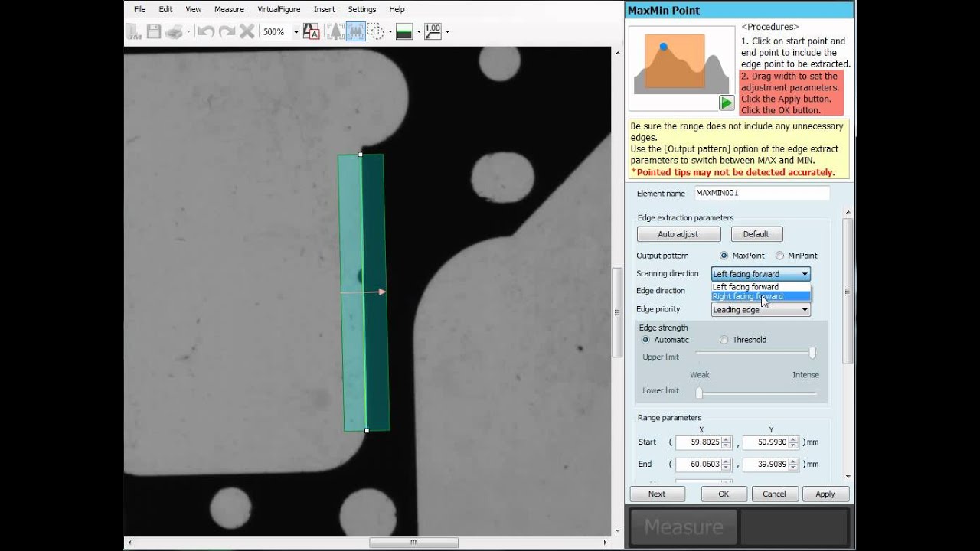The width and height of the screenshot is (980, 551).
Task: Click the Upper limit slider handle
Action: [x=812, y=353]
